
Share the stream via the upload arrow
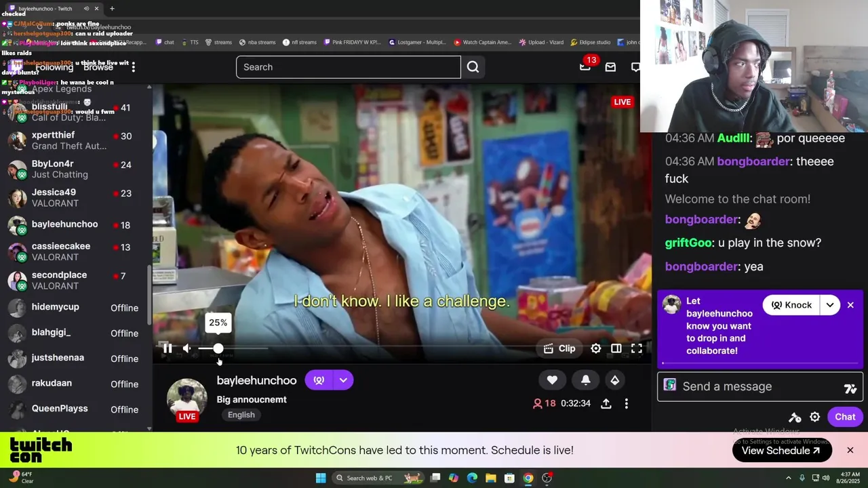click(x=606, y=403)
